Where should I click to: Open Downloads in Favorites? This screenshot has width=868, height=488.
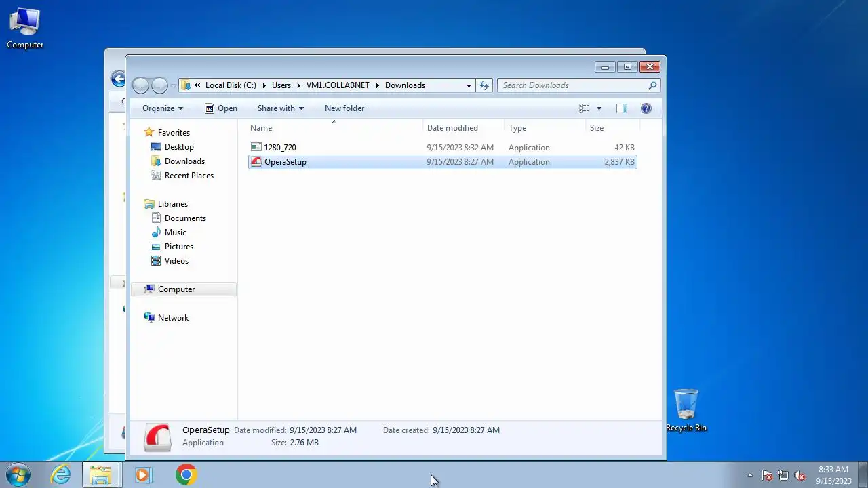[x=184, y=161]
